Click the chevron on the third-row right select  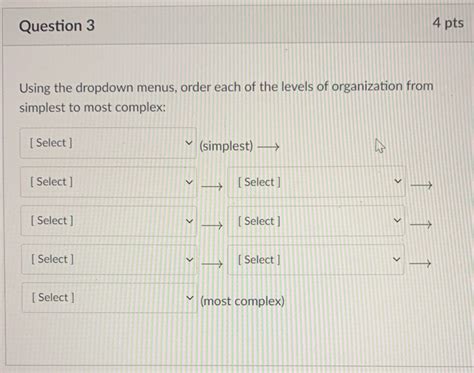[x=397, y=220]
